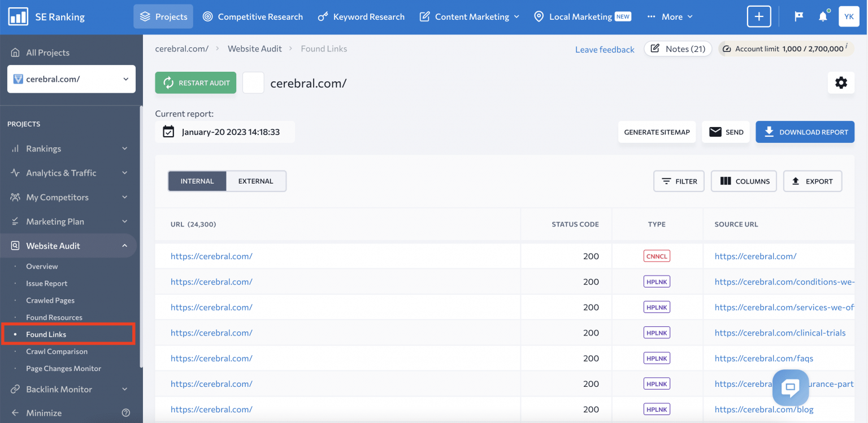Click the add new project plus icon
The width and height of the screenshot is (868, 423).
click(759, 16)
